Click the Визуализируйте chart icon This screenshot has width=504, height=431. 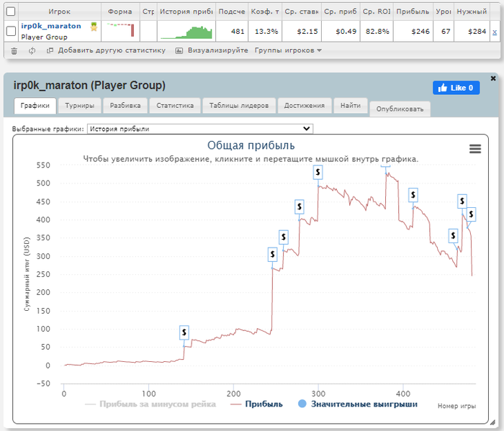[179, 51]
